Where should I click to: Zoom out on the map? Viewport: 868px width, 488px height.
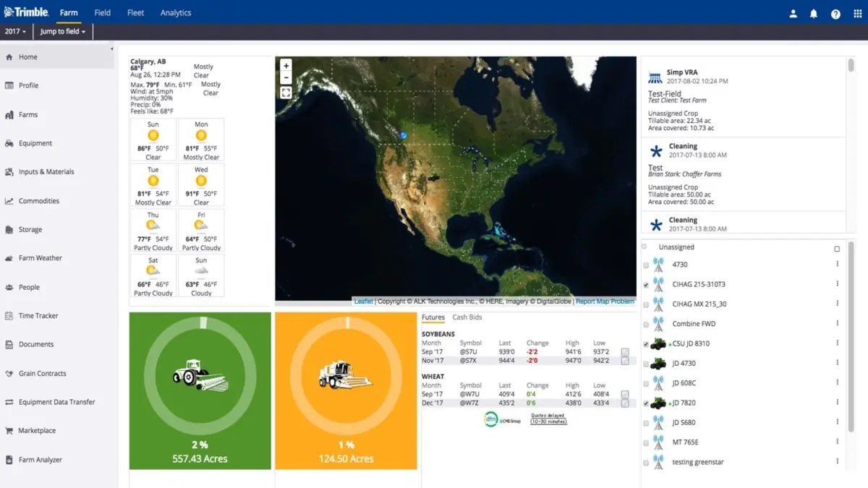pyautogui.click(x=286, y=77)
